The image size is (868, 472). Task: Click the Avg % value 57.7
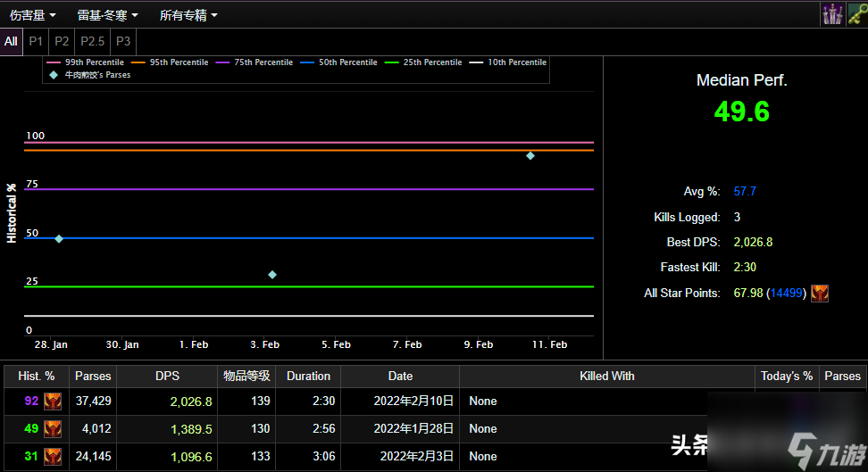[745, 192]
